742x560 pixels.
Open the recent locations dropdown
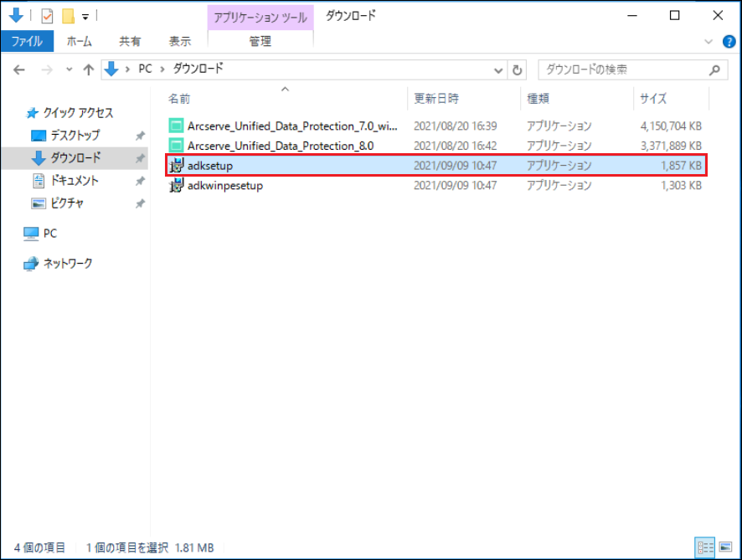(69, 70)
